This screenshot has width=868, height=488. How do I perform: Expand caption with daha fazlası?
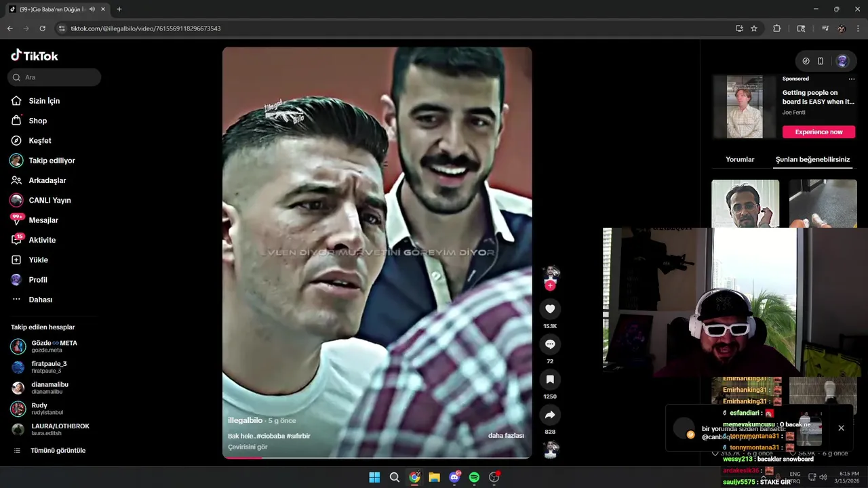(506, 436)
